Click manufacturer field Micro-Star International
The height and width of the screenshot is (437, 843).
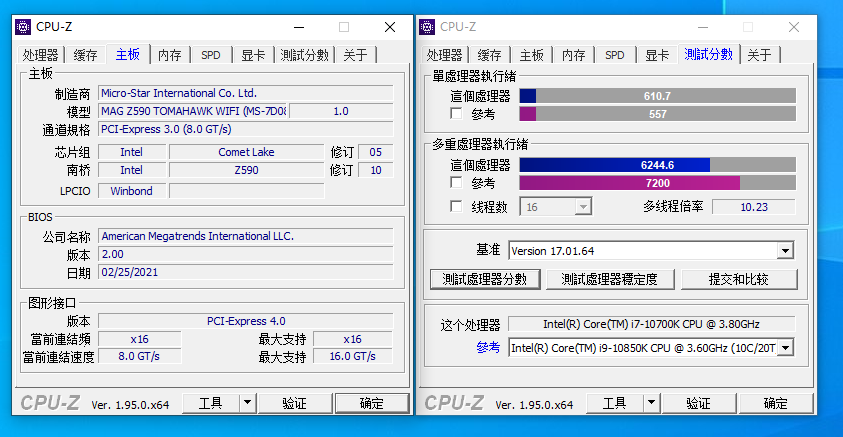[246, 93]
